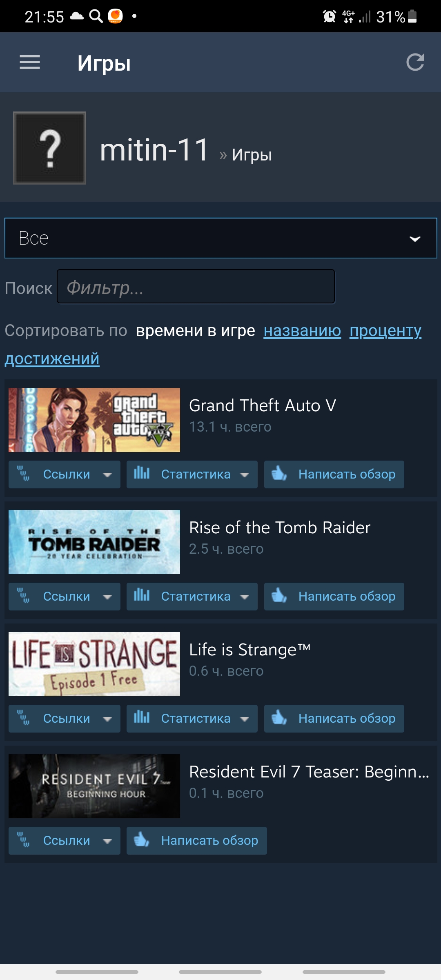Image resolution: width=441 pixels, height=980 pixels.
Task: Open Grand Theft Auto V game thumbnail
Action: pos(94,420)
